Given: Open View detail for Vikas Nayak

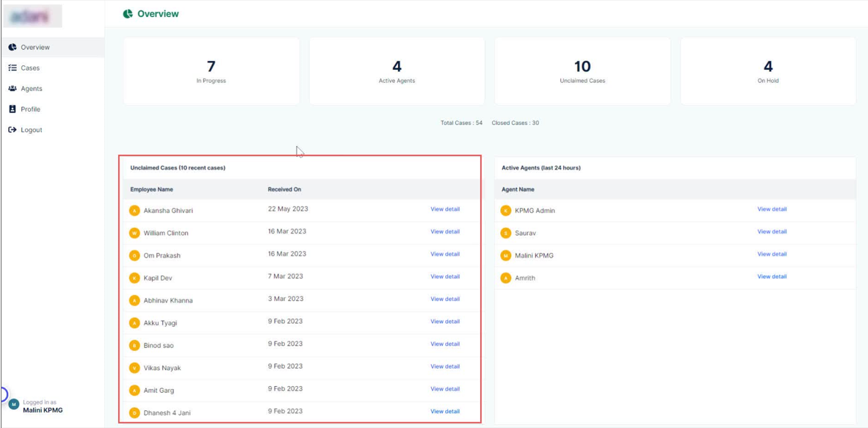Looking at the screenshot, I should [445, 366].
